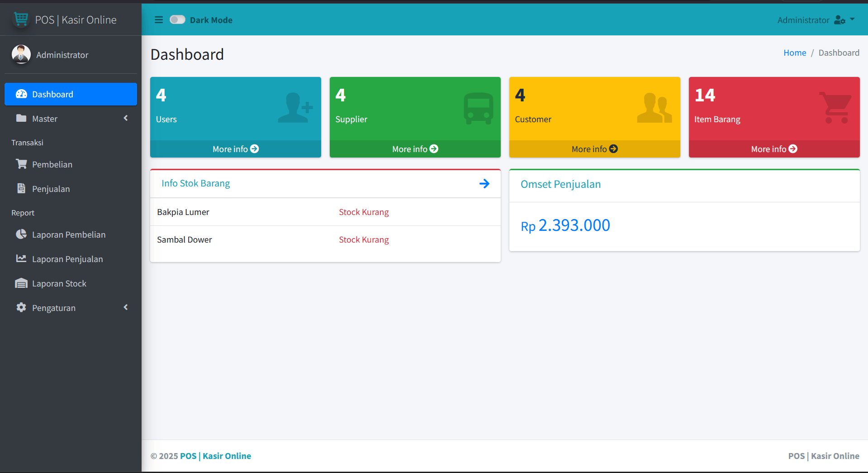Click the Supplier bus icon
868x473 pixels.
479,109
